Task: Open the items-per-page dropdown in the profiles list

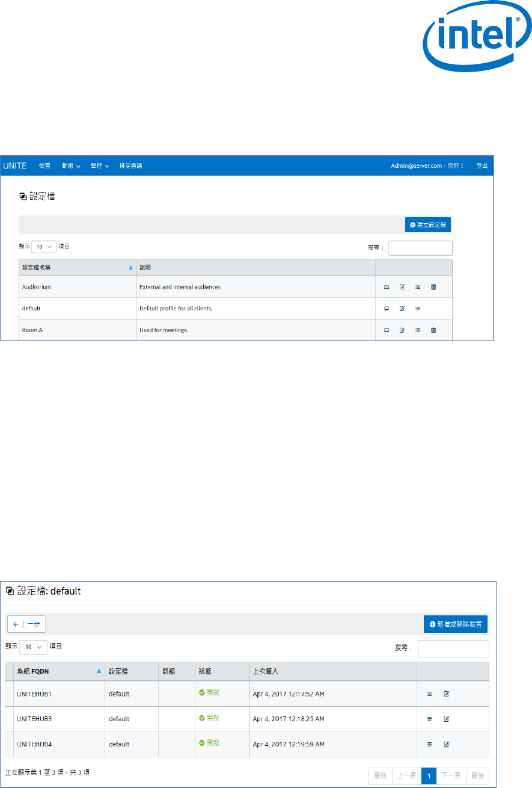Action: 44,247
